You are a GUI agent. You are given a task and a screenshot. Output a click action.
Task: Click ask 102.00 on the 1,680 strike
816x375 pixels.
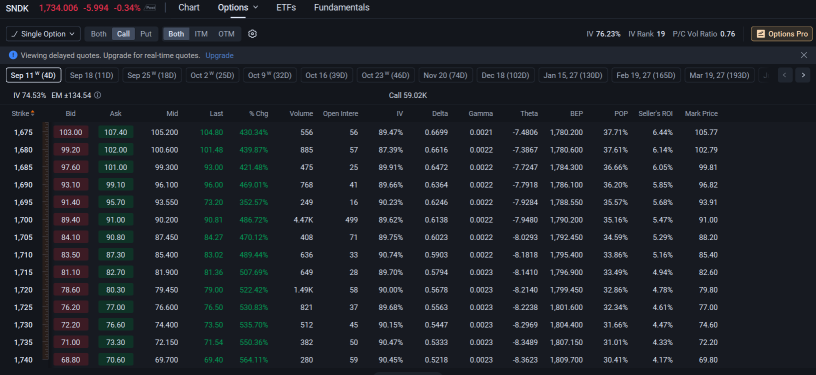[116, 150]
